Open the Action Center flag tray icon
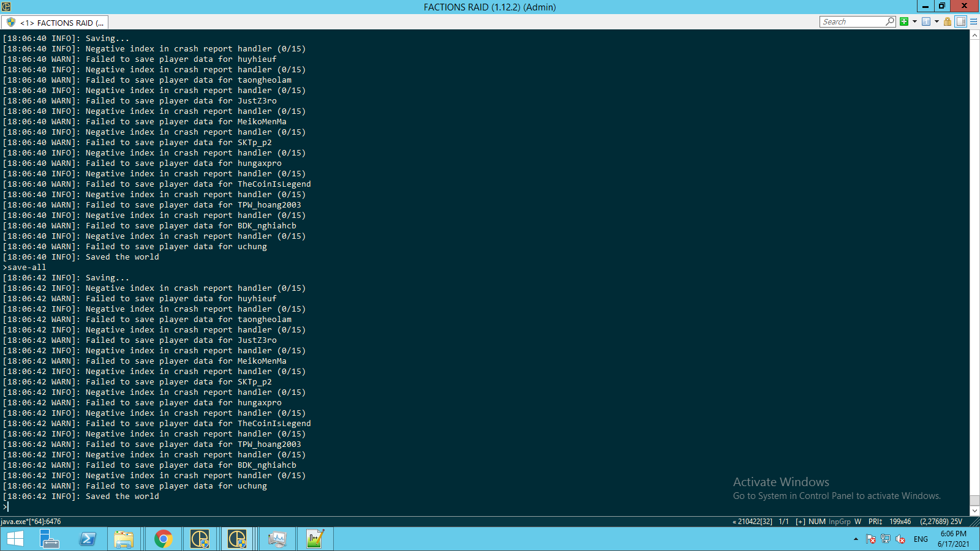Screen dimensions: 980x551 coord(871,539)
